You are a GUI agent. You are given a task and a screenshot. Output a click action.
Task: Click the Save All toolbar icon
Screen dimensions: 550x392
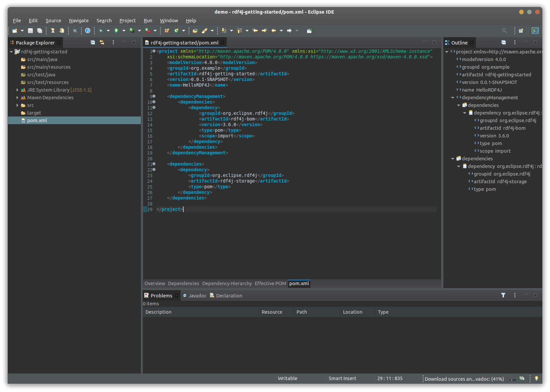pos(40,31)
